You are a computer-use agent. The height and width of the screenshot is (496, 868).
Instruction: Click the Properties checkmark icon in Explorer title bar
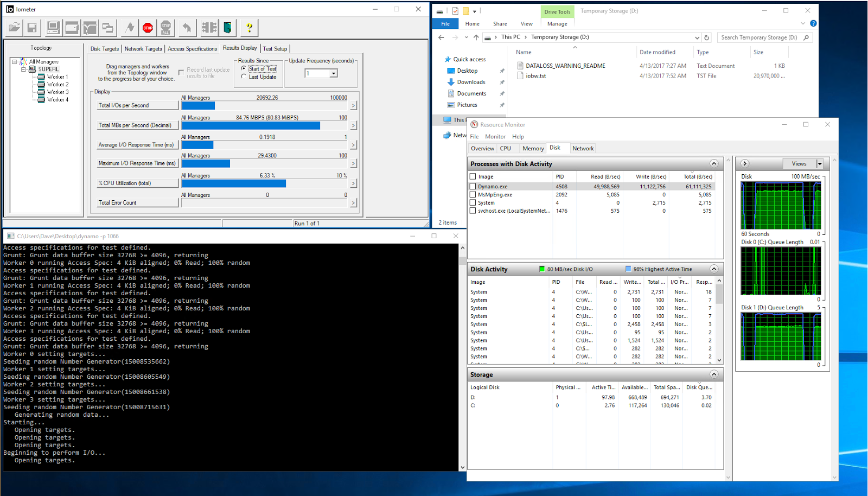(x=455, y=11)
